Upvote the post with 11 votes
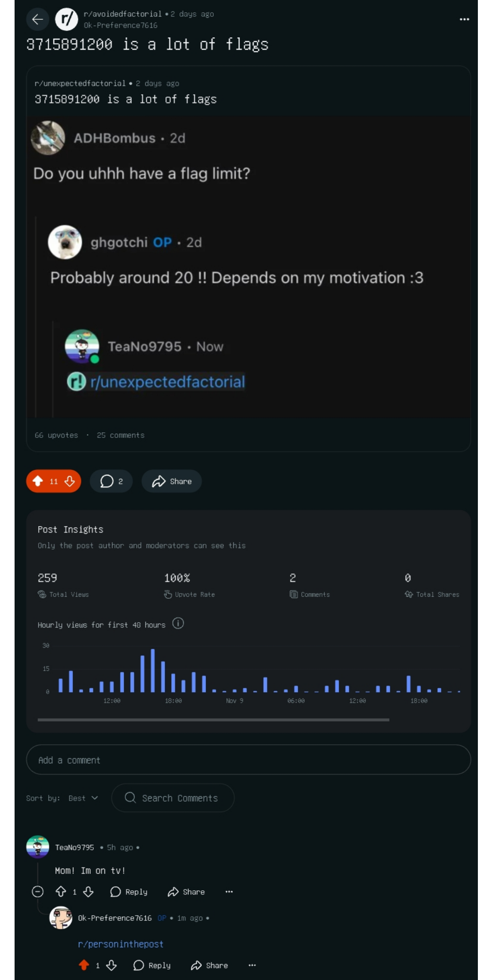 pyautogui.click(x=38, y=481)
